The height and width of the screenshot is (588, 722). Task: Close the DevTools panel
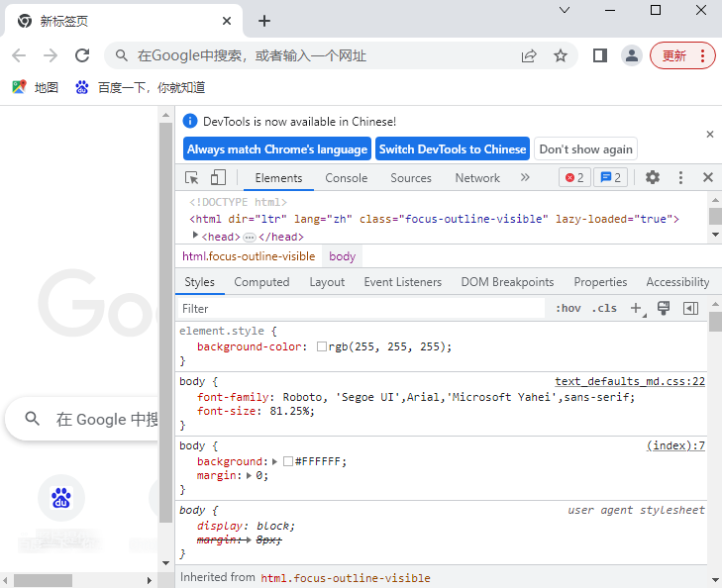tap(708, 177)
